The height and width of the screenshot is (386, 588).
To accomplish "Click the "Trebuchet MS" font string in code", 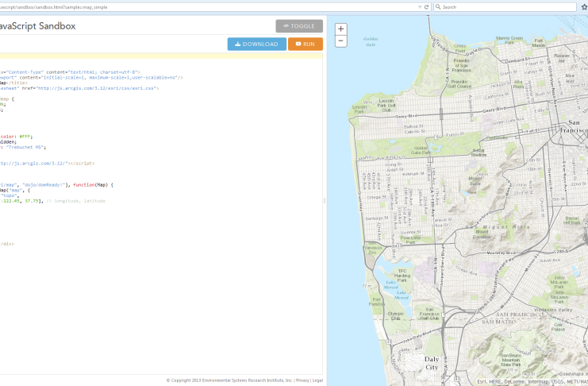I will pyautogui.click(x=25, y=147).
